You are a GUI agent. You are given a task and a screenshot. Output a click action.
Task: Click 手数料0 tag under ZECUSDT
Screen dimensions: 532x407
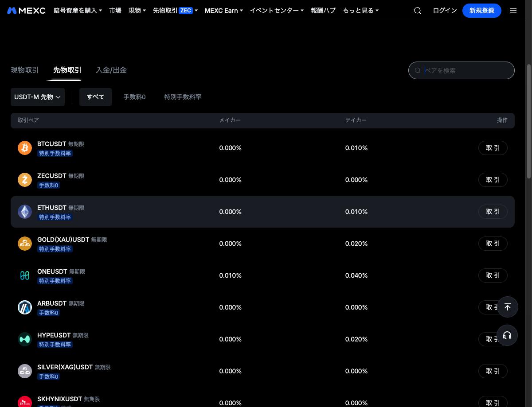(x=49, y=186)
